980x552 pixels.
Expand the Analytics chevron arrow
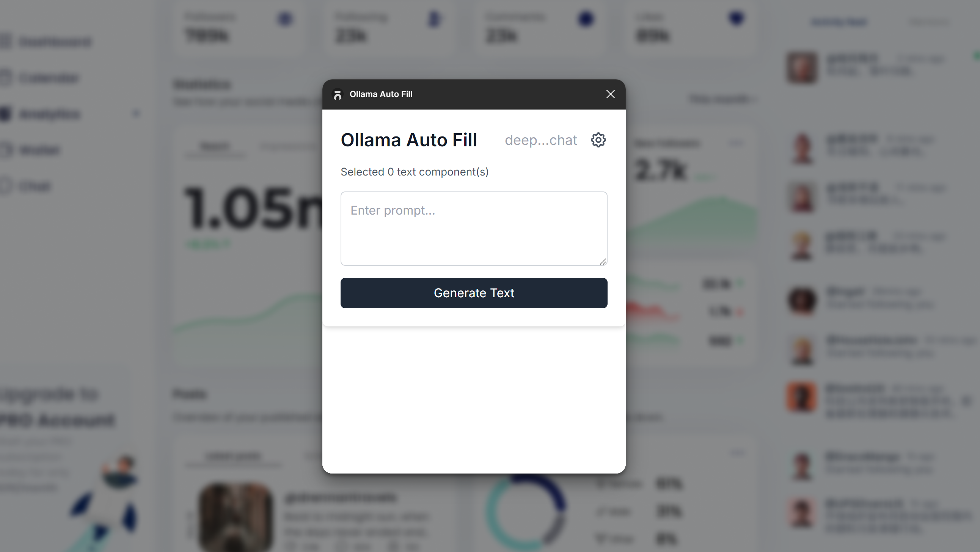coord(137,113)
